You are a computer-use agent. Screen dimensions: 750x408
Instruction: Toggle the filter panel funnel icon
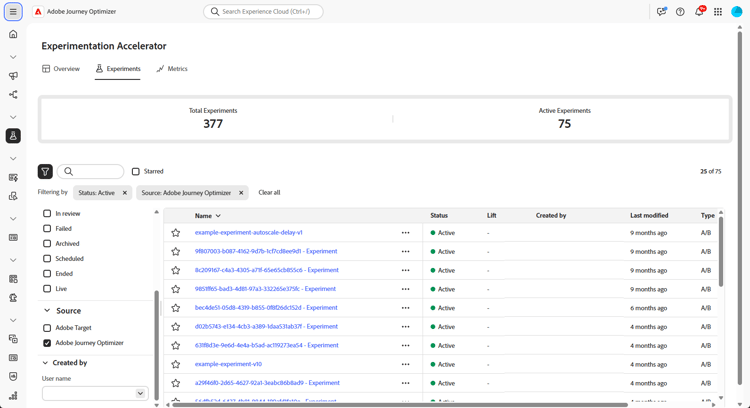[45, 171]
